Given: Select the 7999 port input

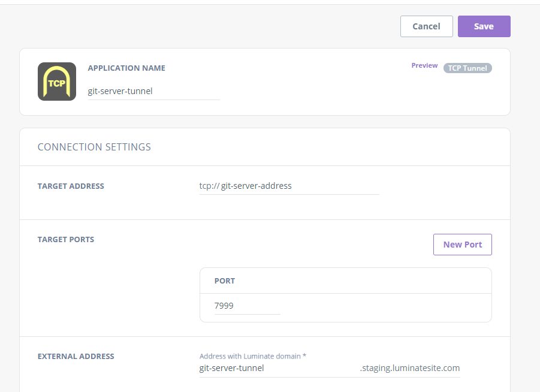Looking at the screenshot, I should coord(246,306).
